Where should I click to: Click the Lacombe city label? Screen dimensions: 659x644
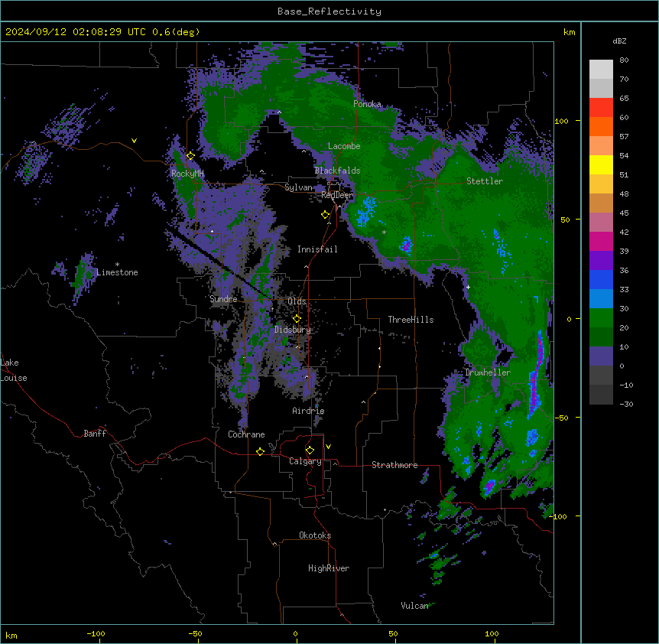click(344, 146)
